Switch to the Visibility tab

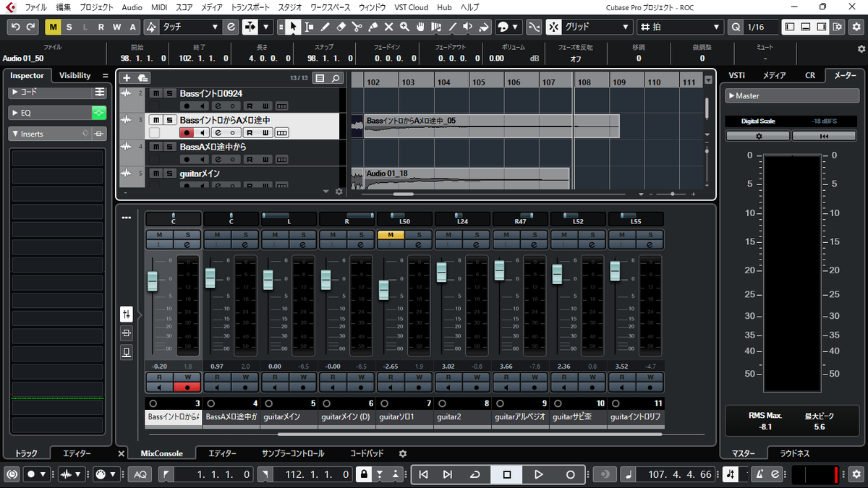pyautogui.click(x=75, y=75)
